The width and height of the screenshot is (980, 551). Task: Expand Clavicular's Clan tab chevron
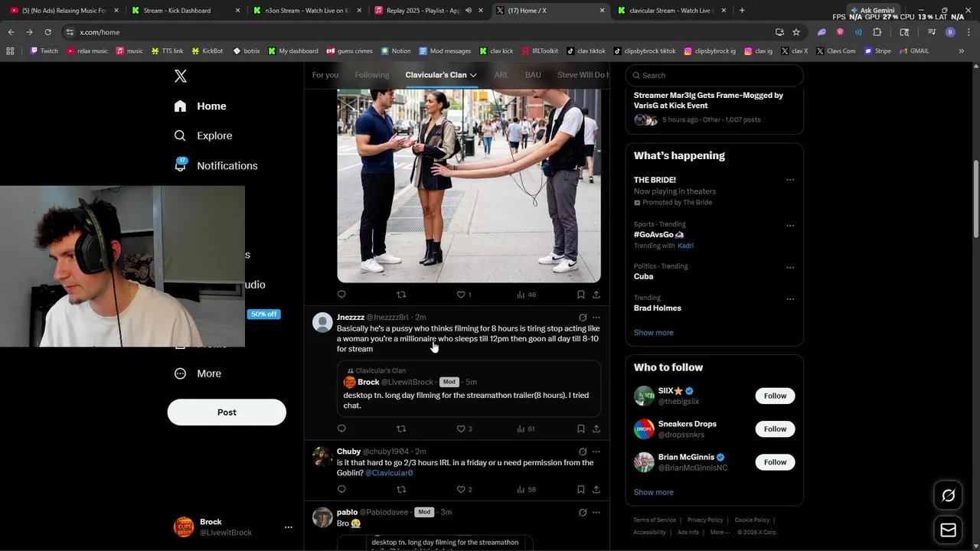(x=473, y=75)
